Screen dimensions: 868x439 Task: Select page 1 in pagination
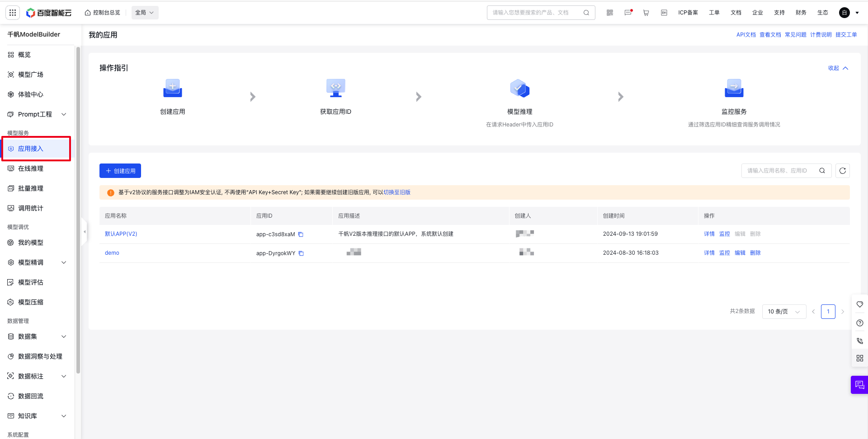(828, 312)
